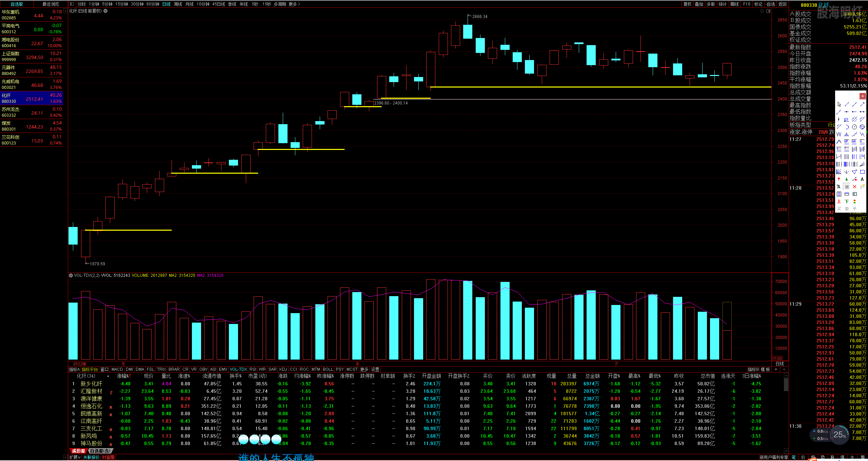Viewport: 868px width, 461px height.
Task: Choose the fan-lines drawing tool
Action: [x=839, y=172]
